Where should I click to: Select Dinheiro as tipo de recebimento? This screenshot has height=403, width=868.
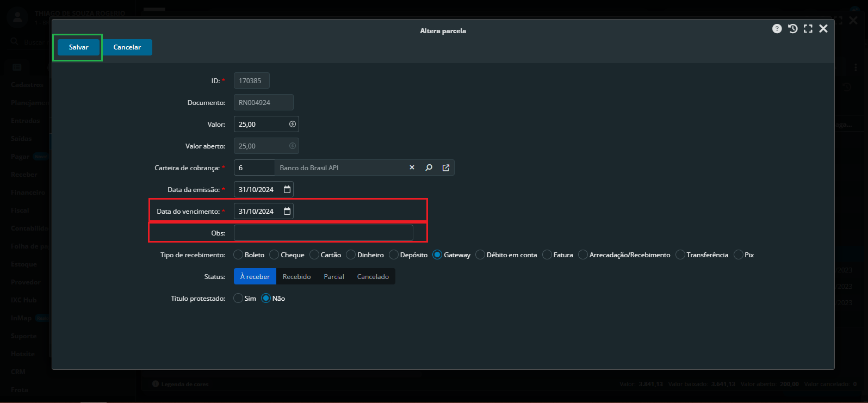pyautogui.click(x=351, y=255)
